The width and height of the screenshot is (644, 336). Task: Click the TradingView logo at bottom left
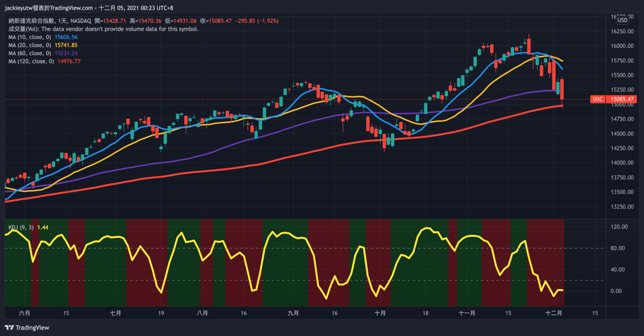pos(27,328)
